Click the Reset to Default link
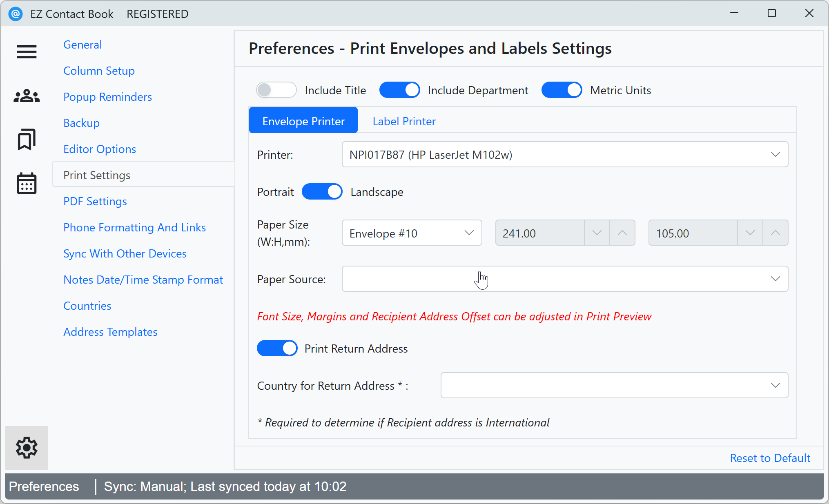829x504 pixels. tap(769, 457)
